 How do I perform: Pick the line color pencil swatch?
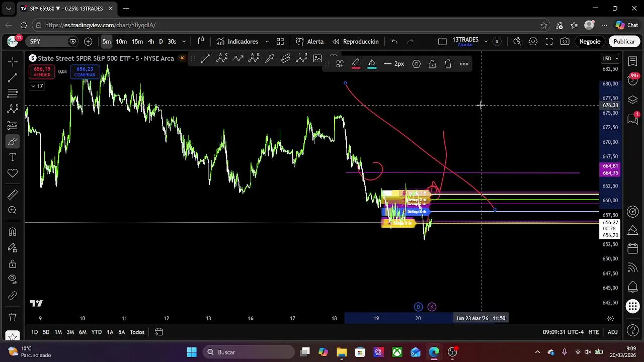(356, 64)
